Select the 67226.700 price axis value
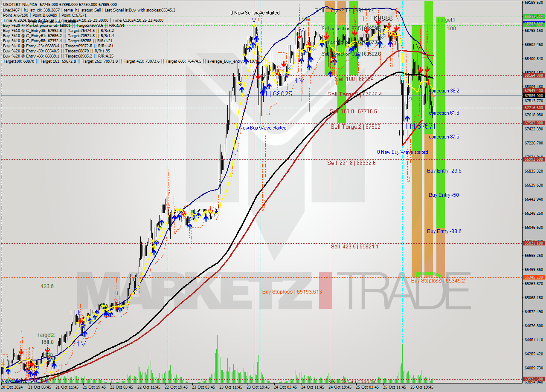546x392 pixels. coord(534,143)
